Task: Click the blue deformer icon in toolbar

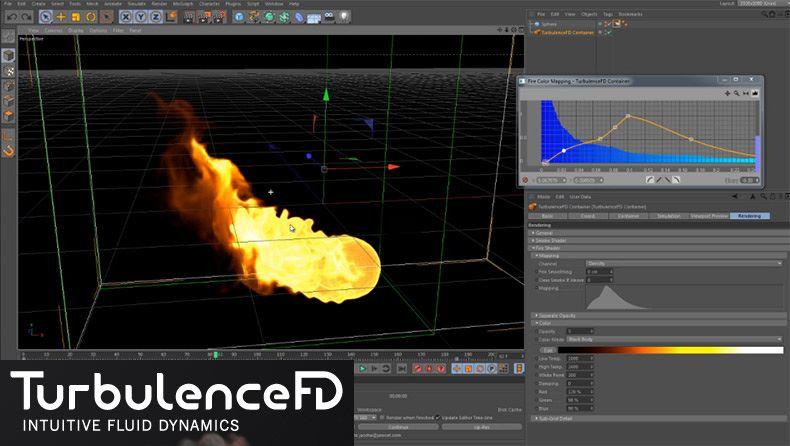Action: pos(299,17)
